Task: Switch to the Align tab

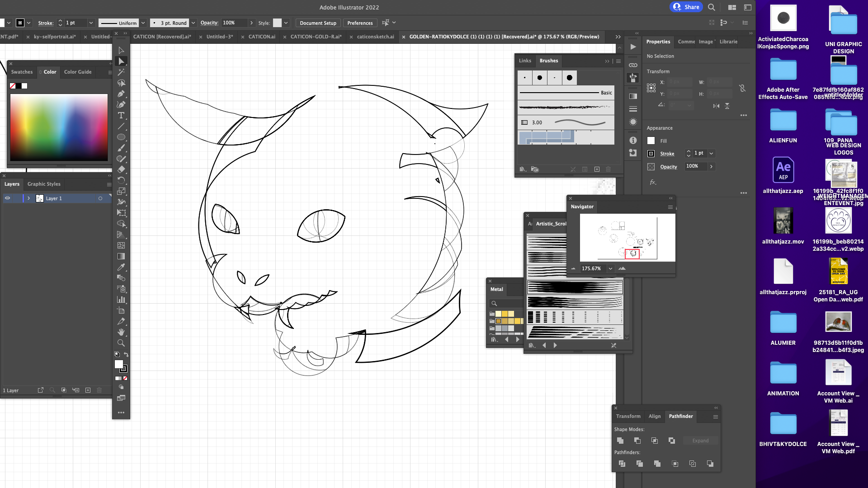Action: (655, 416)
